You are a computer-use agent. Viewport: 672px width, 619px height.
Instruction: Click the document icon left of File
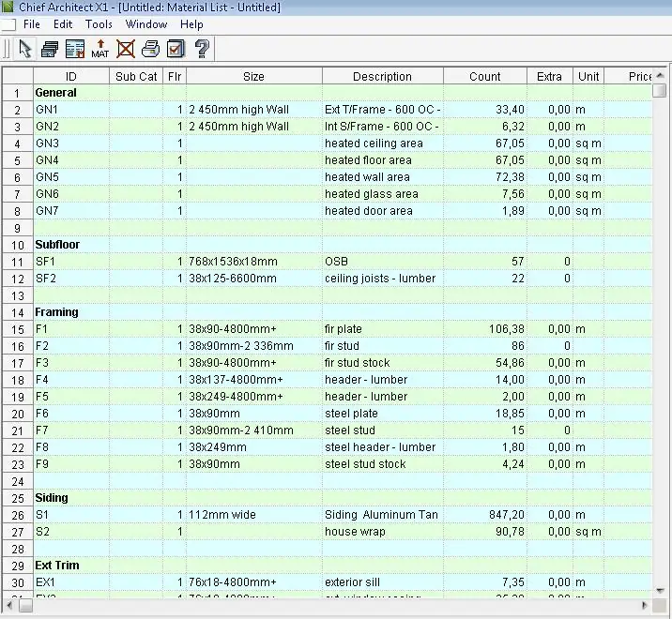click(x=8, y=24)
